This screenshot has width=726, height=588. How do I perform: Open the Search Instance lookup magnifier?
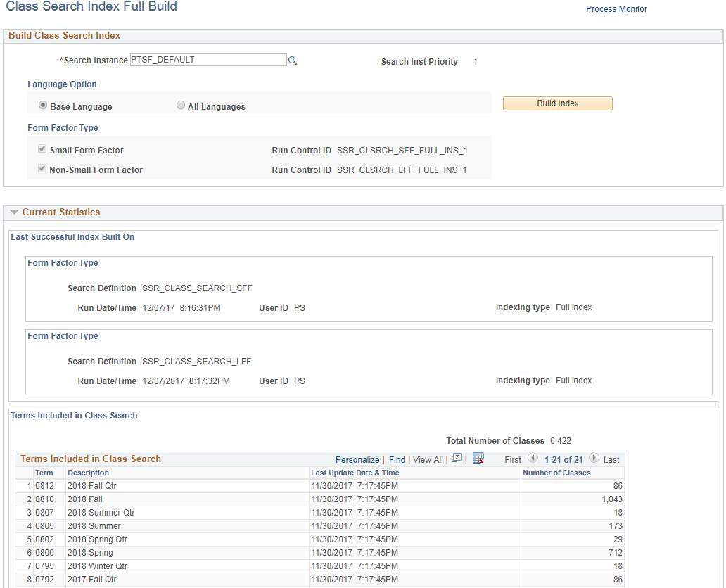(x=293, y=60)
